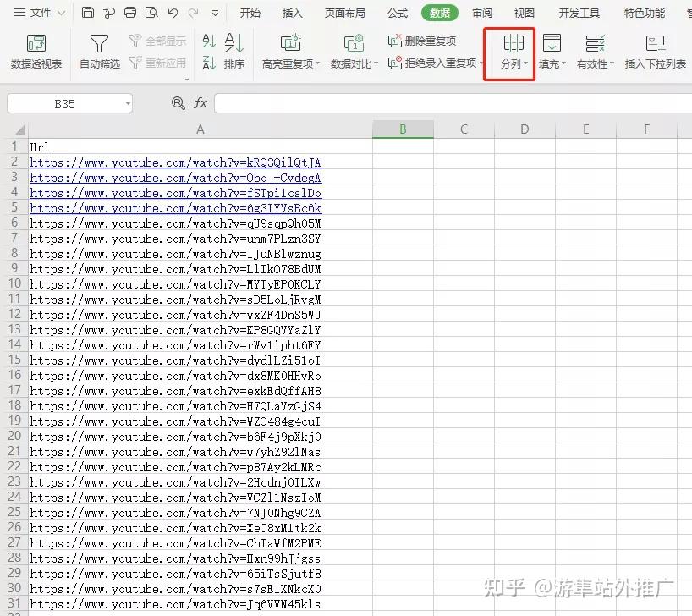Screen dimensions: 692x616
Task: Click the 分列 text-to-columns icon
Action: 514,43
